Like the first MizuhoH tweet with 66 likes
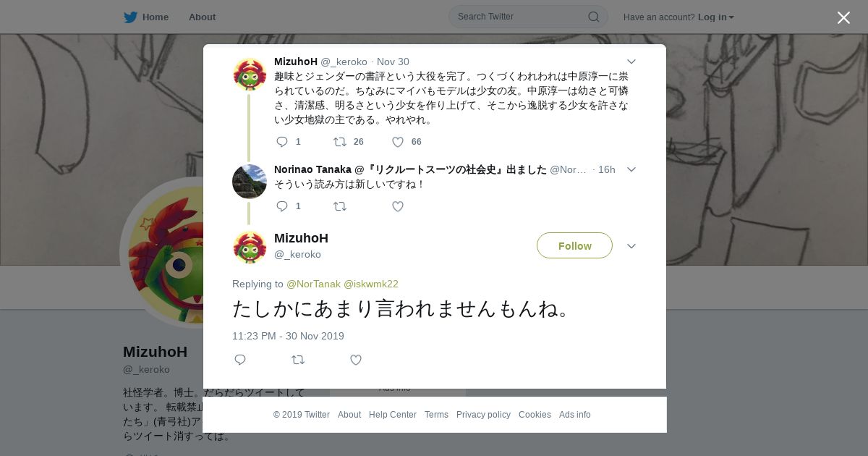The height and width of the screenshot is (456, 868). [x=398, y=142]
